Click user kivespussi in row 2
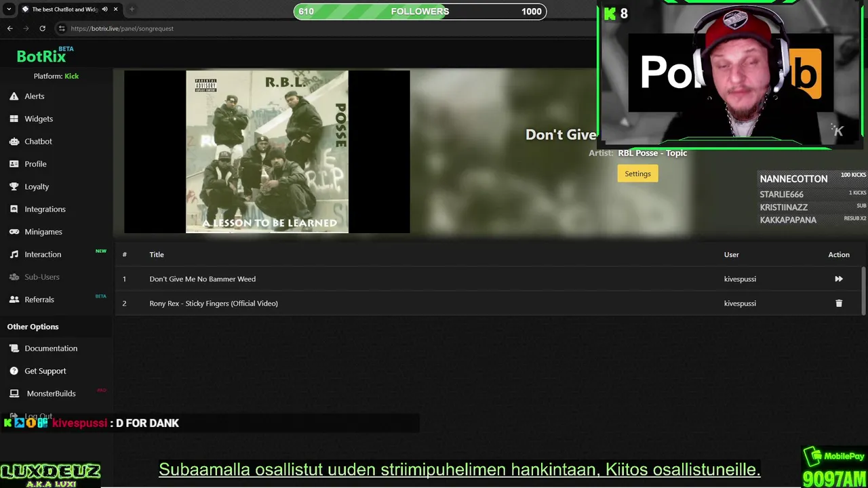This screenshot has width=868, height=488. pos(740,303)
